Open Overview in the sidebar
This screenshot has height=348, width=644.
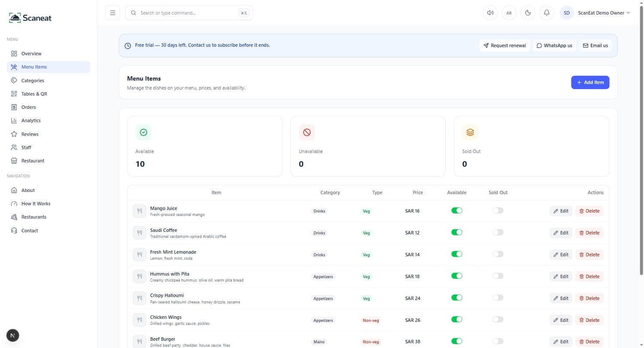[48, 54]
